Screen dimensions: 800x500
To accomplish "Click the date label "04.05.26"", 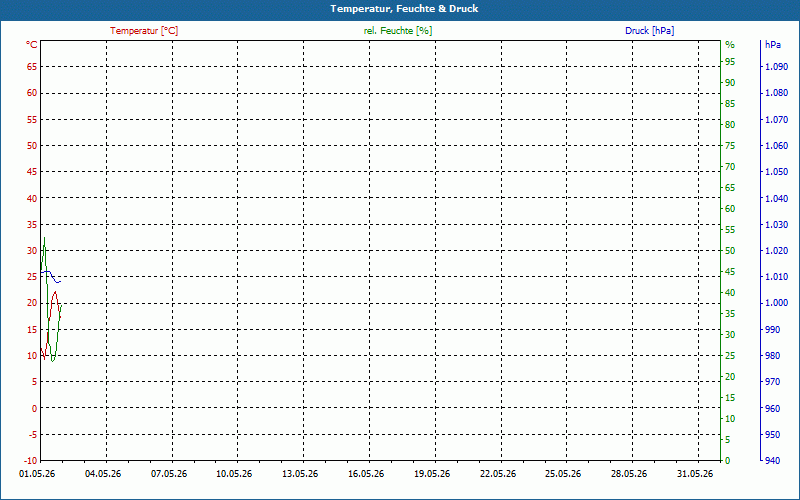I will (x=103, y=474).
